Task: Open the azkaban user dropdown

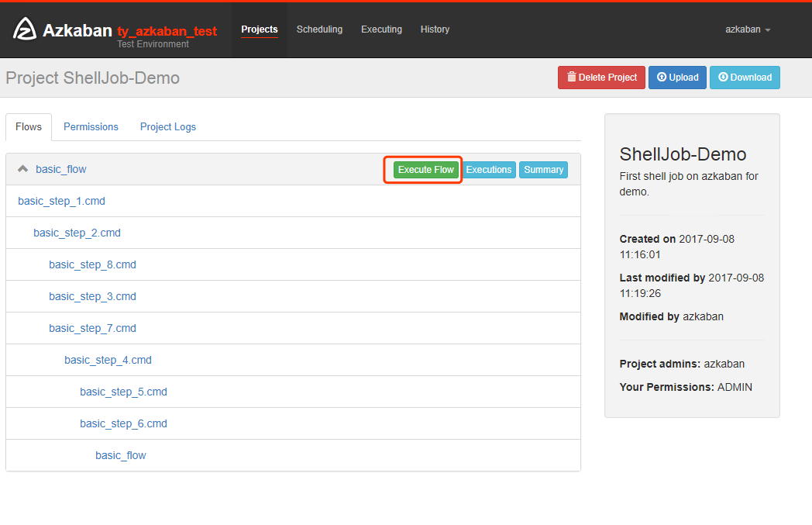Action: point(747,29)
